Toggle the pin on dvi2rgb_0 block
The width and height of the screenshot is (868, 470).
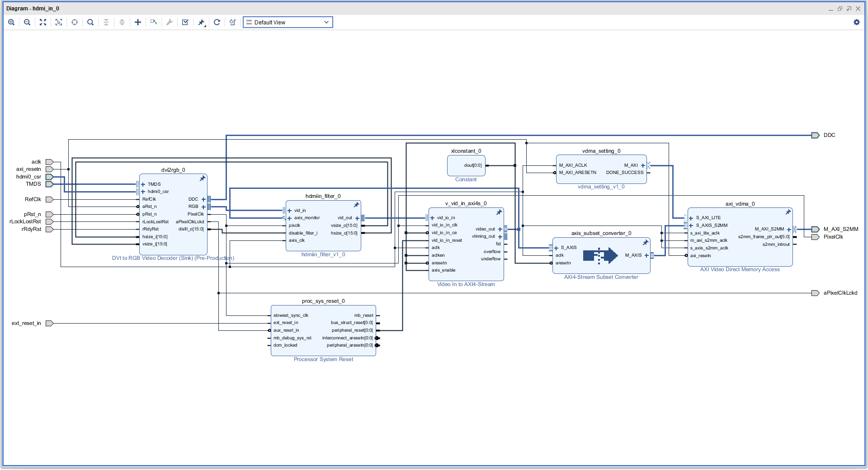[203, 179]
